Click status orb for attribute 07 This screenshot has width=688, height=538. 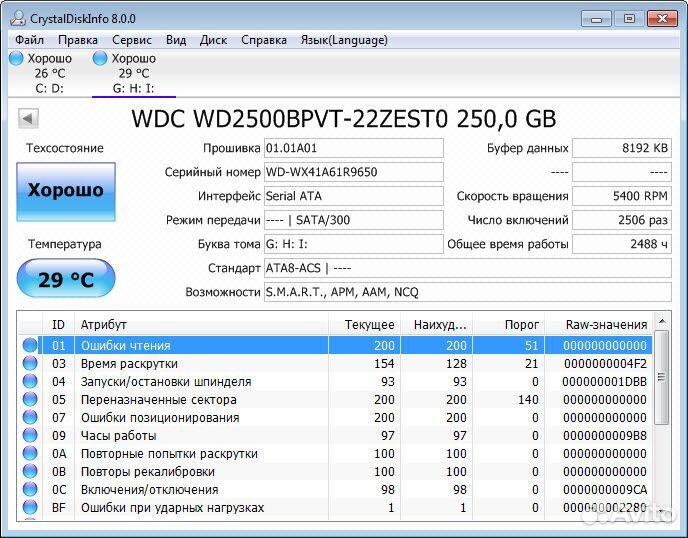pos(30,417)
